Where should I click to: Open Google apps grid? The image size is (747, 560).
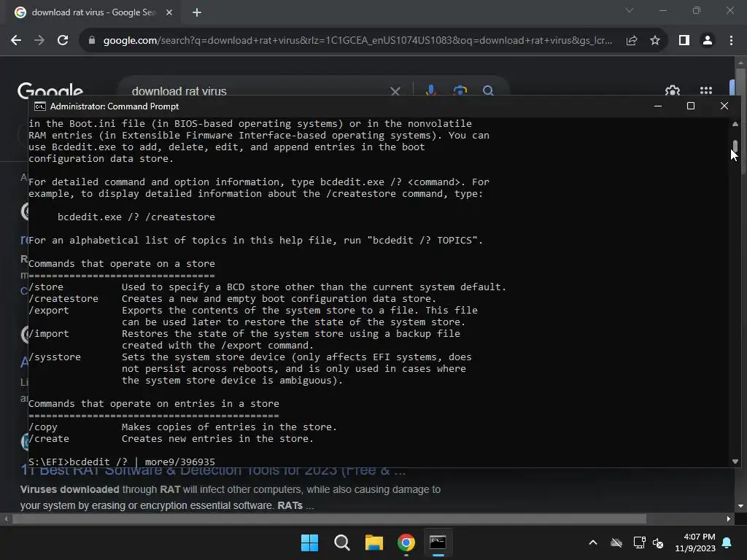click(706, 90)
